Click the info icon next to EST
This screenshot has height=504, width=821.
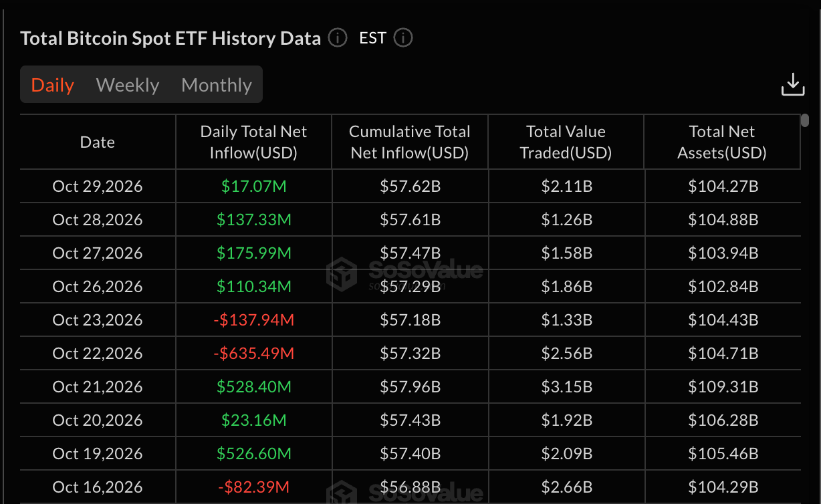(403, 38)
